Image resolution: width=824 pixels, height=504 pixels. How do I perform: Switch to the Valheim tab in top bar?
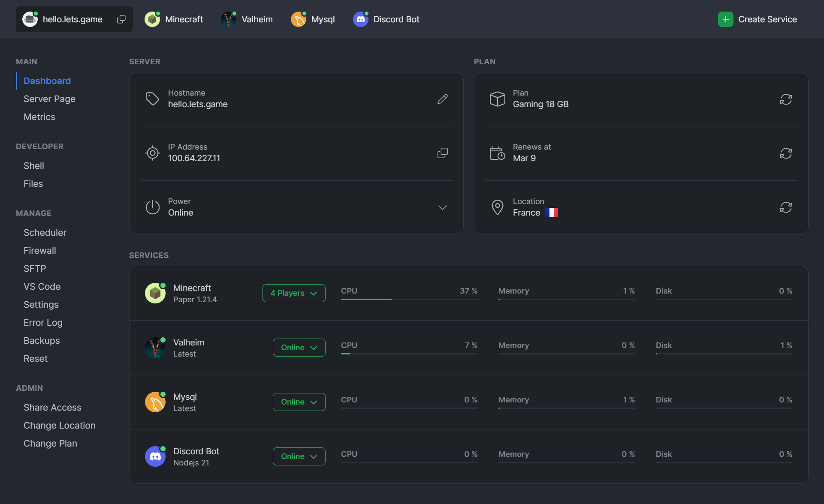[247, 19]
